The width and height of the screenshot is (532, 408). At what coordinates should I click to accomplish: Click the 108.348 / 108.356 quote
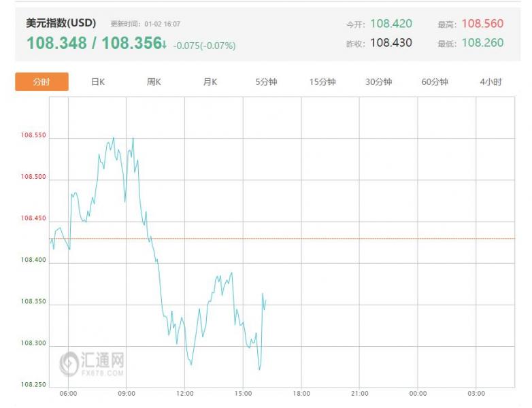coord(94,44)
